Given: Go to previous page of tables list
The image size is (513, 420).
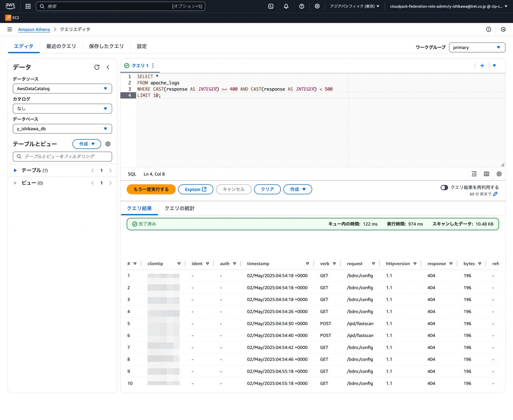Looking at the screenshot, I should (93, 170).
